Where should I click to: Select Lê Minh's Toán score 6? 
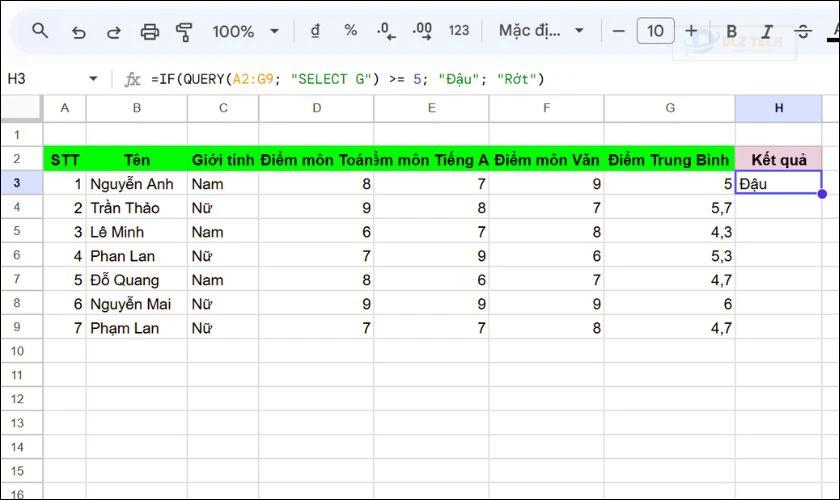coord(316,232)
